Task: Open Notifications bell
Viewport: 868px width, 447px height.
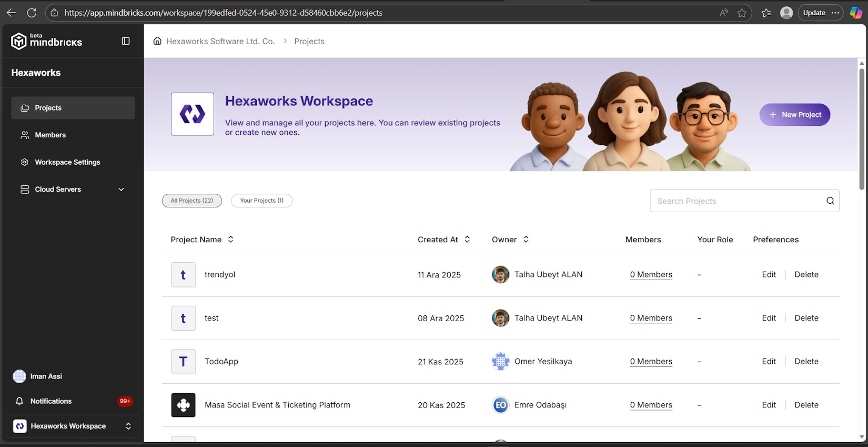Action: coord(19,401)
